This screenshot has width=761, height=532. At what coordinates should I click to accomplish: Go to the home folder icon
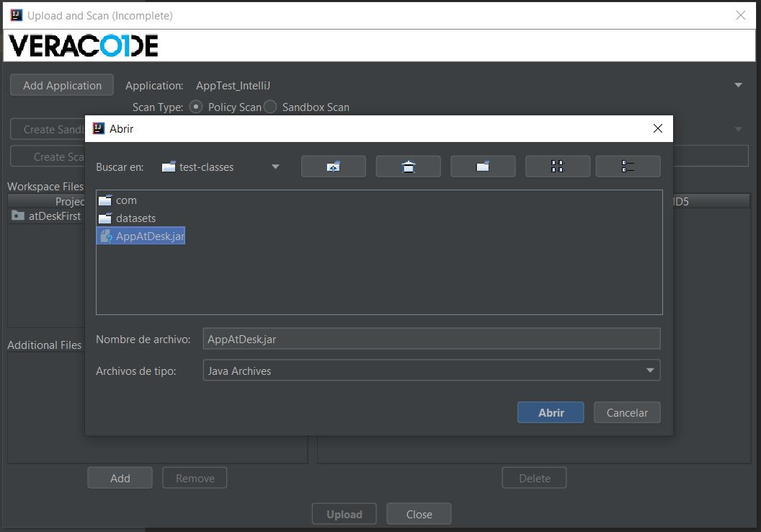408,167
